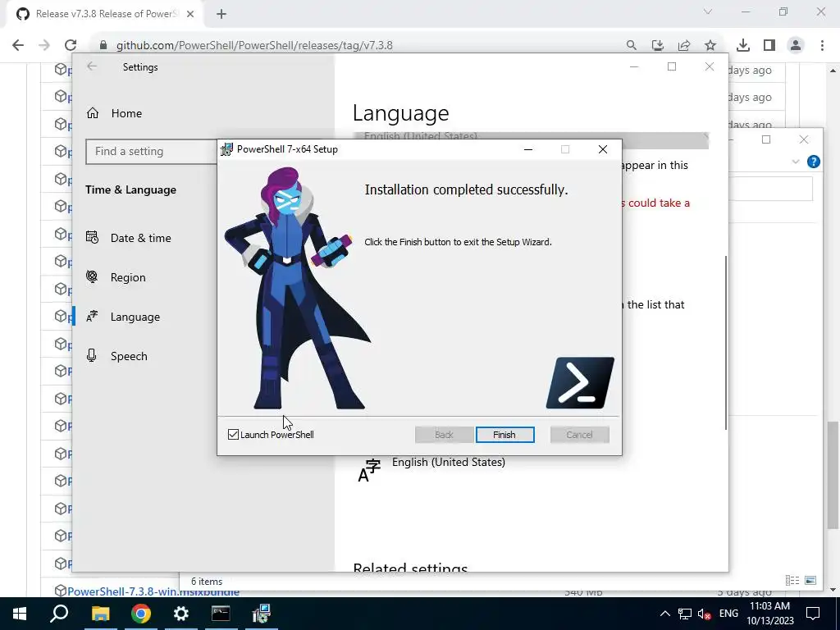Open clock and calendar flyout
The width and height of the screenshot is (840, 630).
pyautogui.click(x=769, y=614)
